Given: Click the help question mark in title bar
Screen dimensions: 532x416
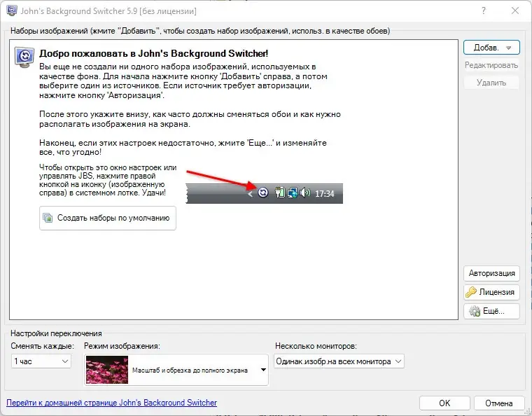Looking at the screenshot, I should point(484,11).
